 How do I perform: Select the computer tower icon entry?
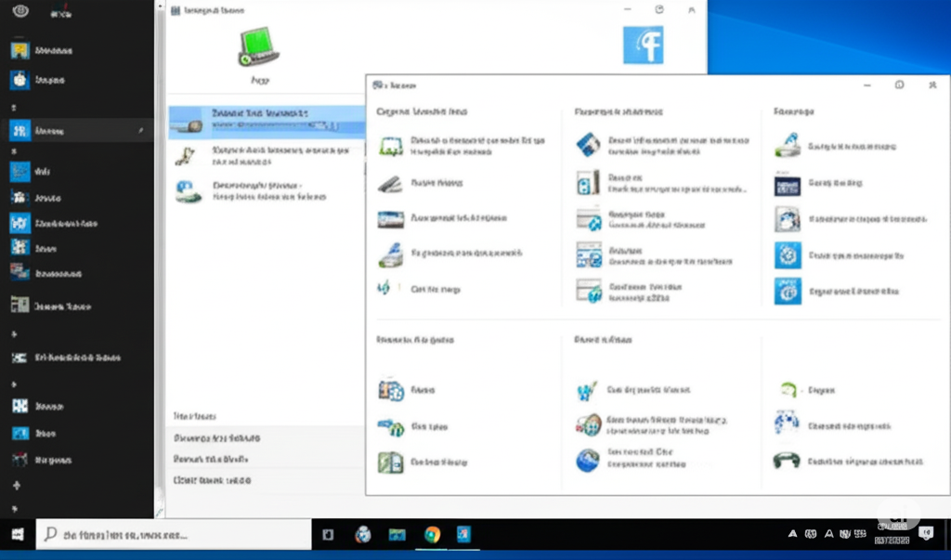click(x=588, y=183)
